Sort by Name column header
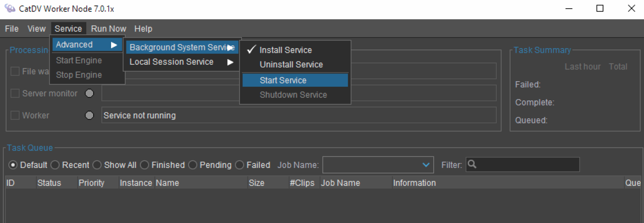644x223 pixels. (201, 183)
